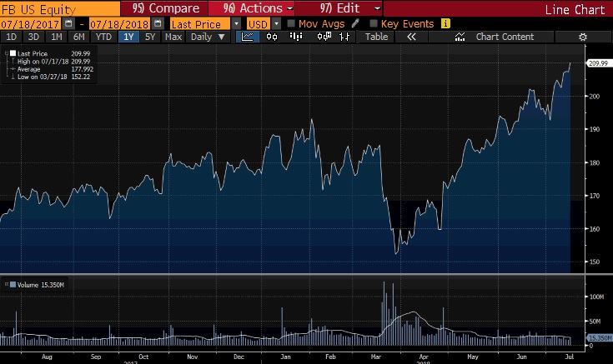The width and height of the screenshot is (613, 364).
Task: Select the 1D range tab
Action: (12, 37)
